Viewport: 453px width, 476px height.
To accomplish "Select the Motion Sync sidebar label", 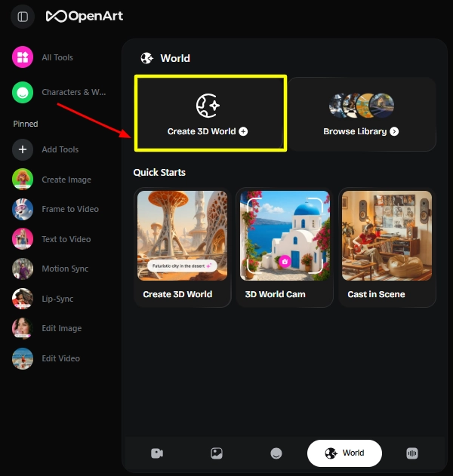I will click(65, 269).
